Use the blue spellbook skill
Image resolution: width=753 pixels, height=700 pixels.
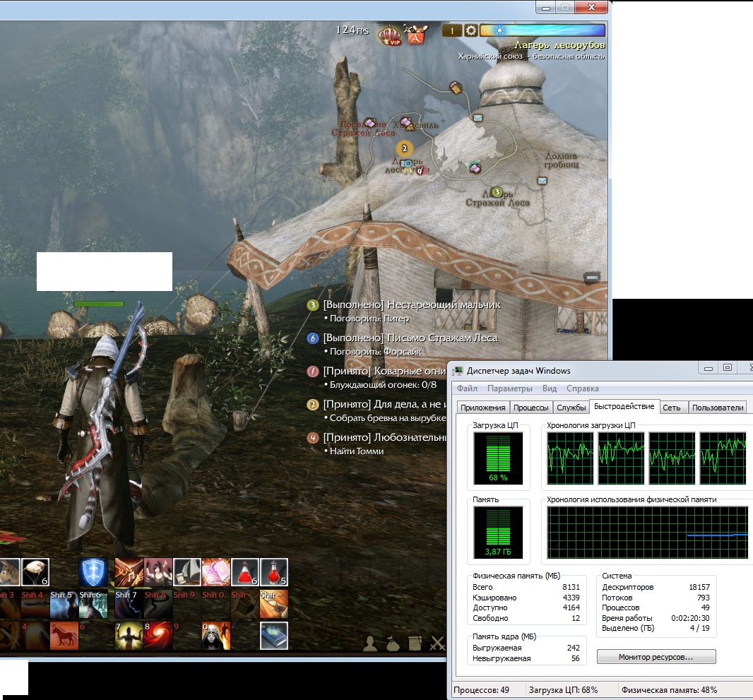point(274,636)
